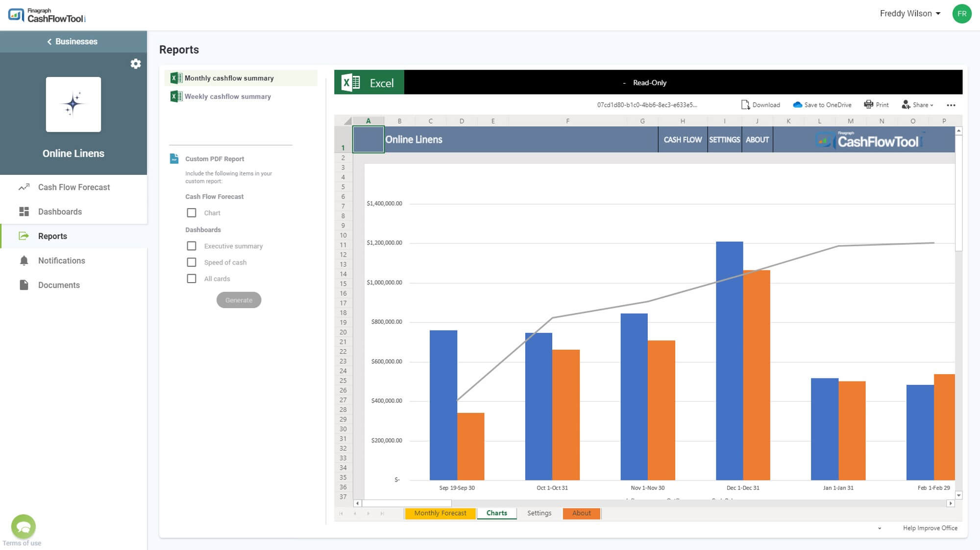Open the more options ellipsis menu
This screenshot has width=980, height=550.
pyautogui.click(x=951, y=105)
